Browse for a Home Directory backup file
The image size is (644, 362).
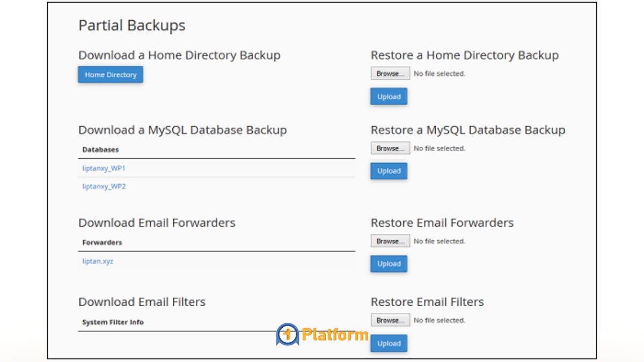point(390,73)
